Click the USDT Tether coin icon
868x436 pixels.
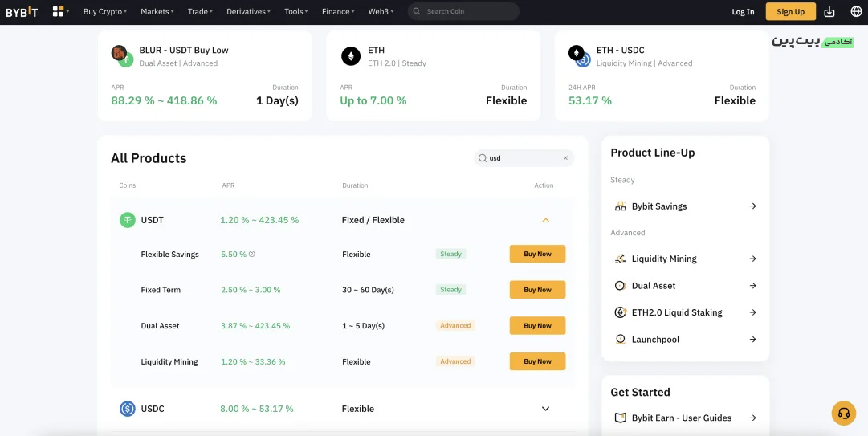pyautogui.click(x=128, y=220)
